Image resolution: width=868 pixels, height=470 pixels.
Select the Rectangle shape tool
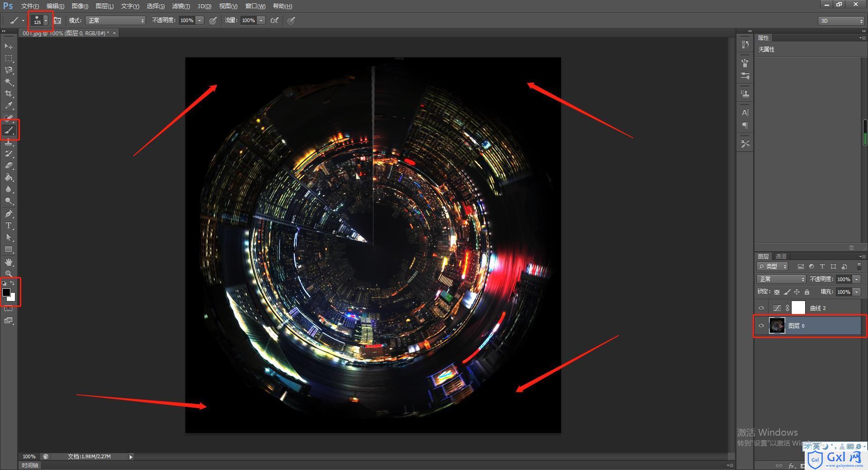[9, 249]
